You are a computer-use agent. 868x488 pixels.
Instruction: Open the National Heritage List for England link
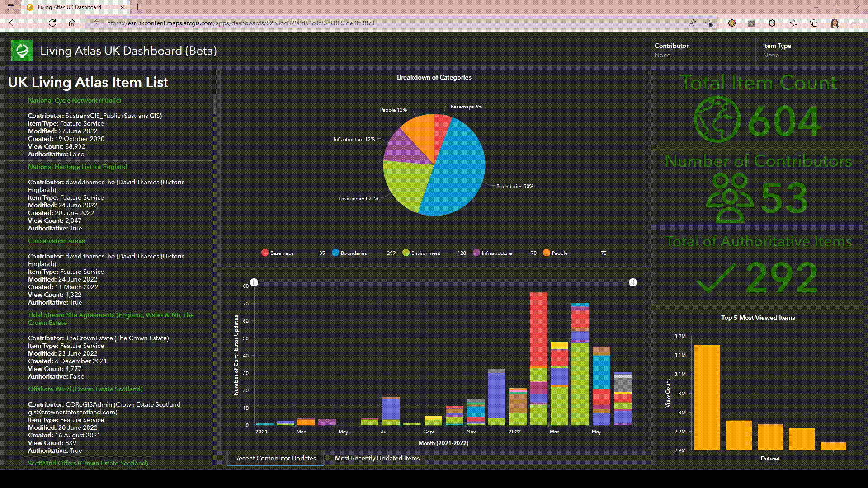77,166
